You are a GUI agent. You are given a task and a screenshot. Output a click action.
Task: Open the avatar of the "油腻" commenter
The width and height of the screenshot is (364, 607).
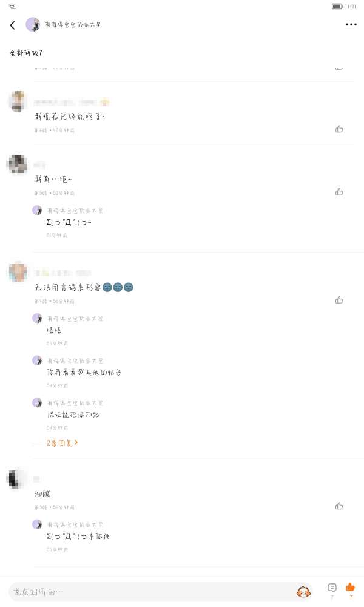pos(16,479)
